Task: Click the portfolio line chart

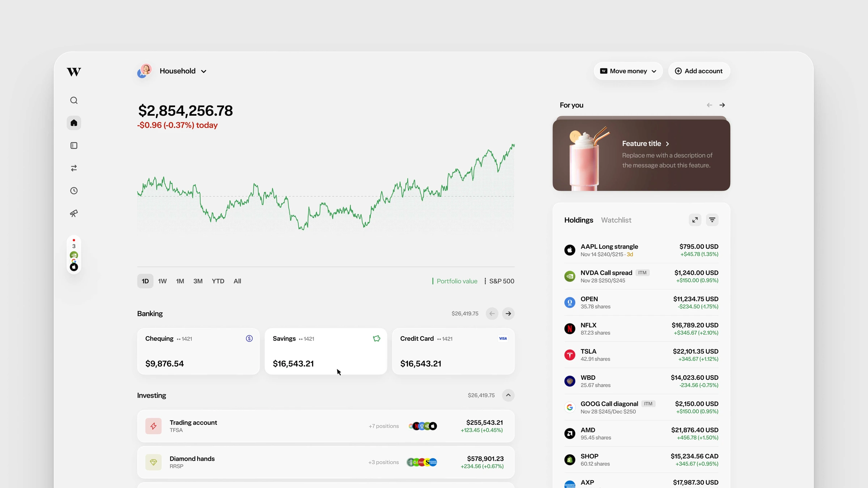Action: pos(326,187)
